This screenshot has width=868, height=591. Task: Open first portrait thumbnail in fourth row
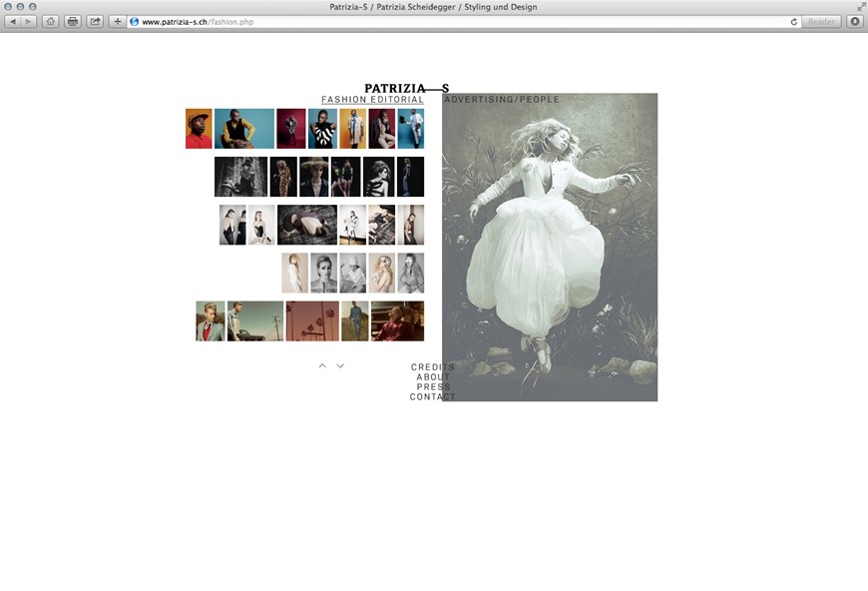(x=295, y=274)
